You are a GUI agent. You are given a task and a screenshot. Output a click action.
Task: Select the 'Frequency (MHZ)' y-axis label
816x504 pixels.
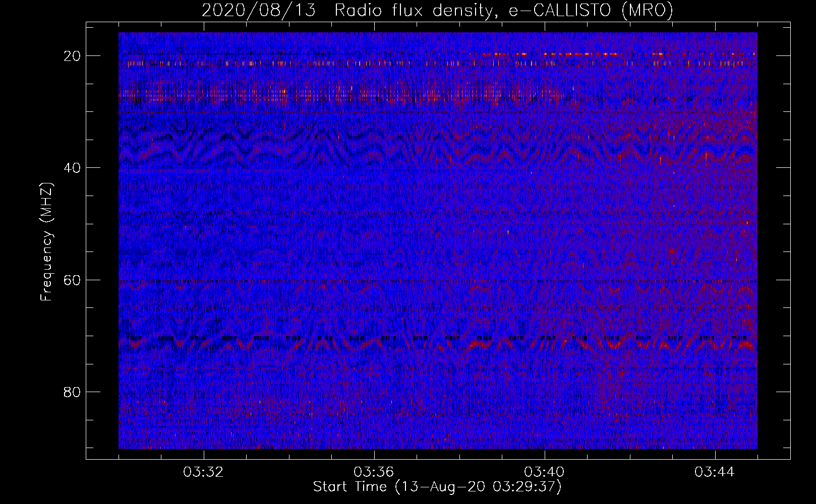(x=46, y=242)
